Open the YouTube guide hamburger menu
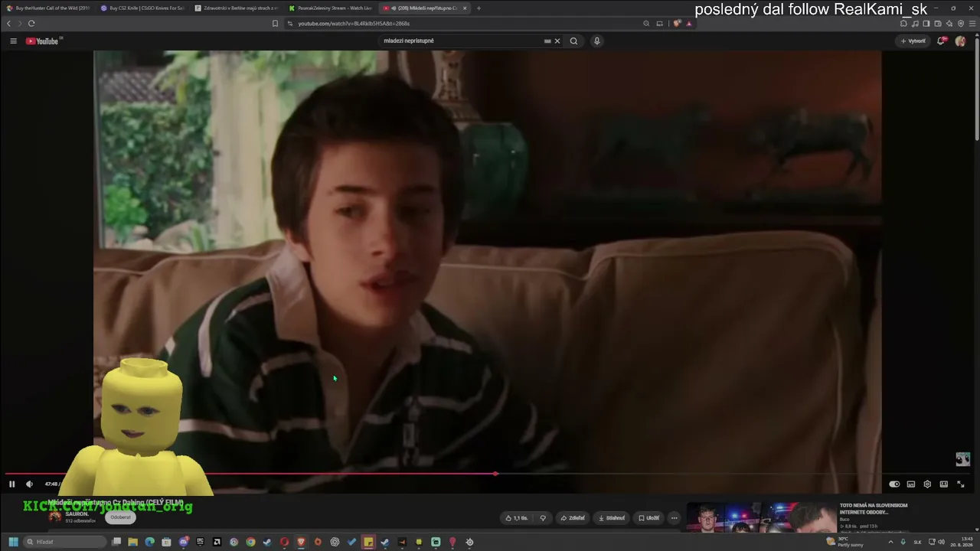Screen dimensions: 980x551 (x=13, y=41)
